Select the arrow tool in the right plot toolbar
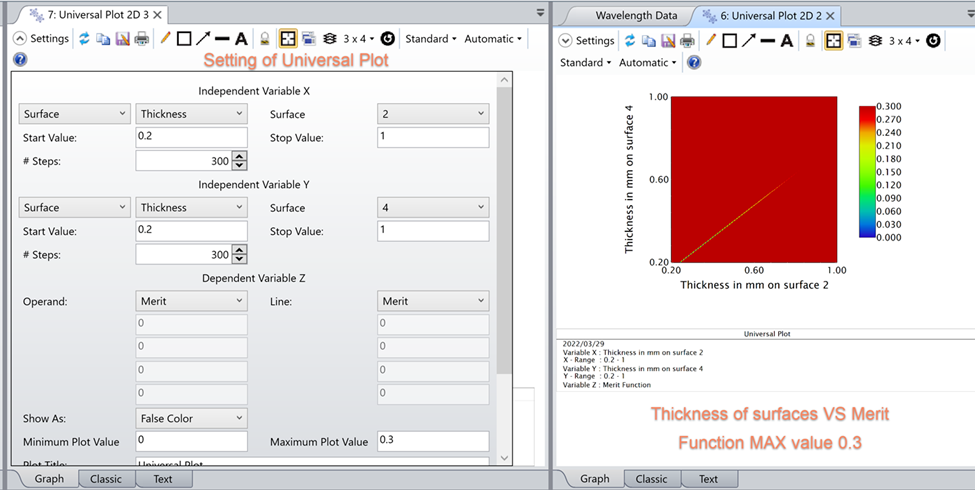Image resolution: width=975 pixels, height=490 pixels. (749, 41)
